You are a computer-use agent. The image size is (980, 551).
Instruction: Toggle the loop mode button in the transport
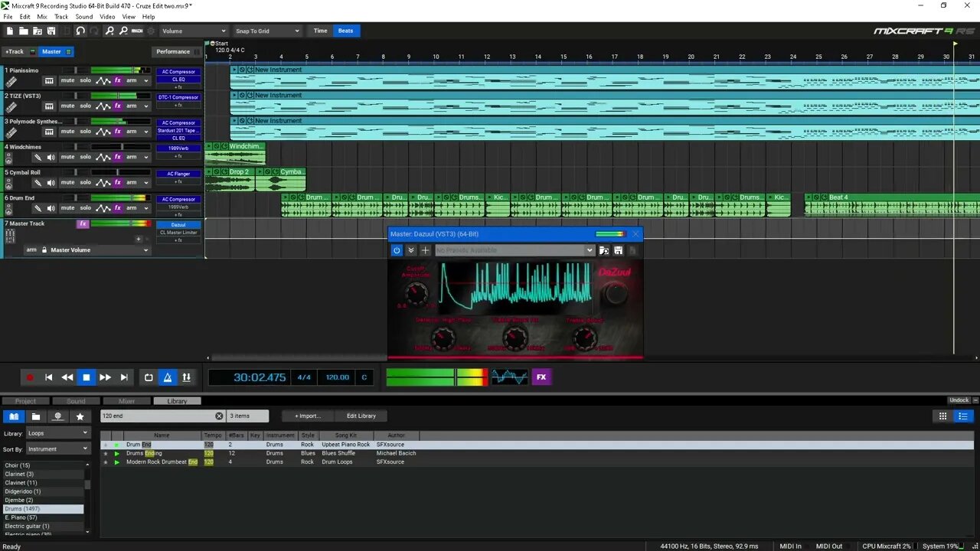(x=149, y=377)
